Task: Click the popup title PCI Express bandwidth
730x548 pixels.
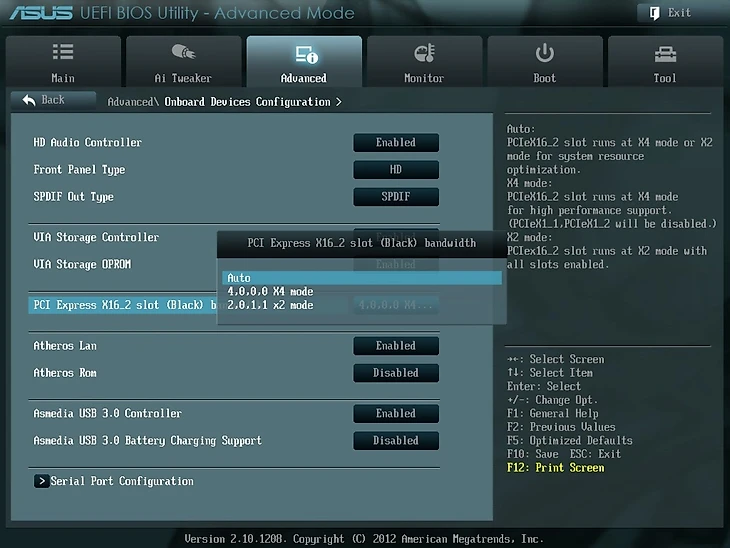Action: pos(362,243)
